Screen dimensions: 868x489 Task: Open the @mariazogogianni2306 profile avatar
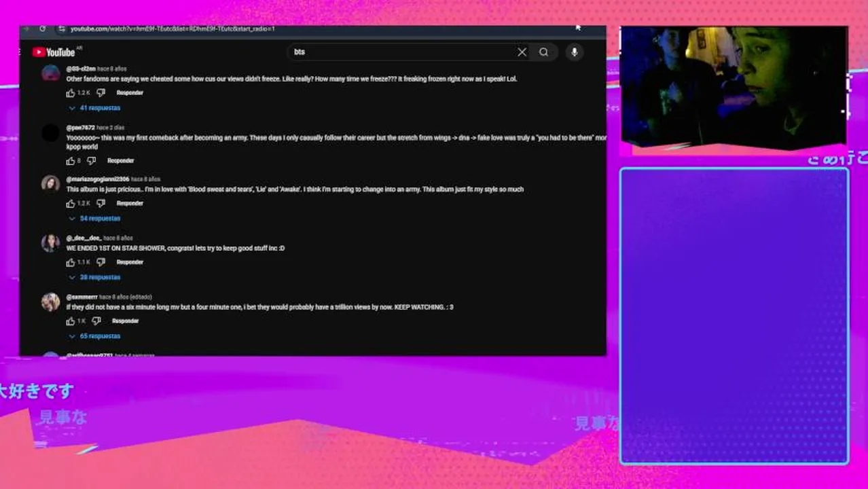pyautogui.click(x=50, y=184)
